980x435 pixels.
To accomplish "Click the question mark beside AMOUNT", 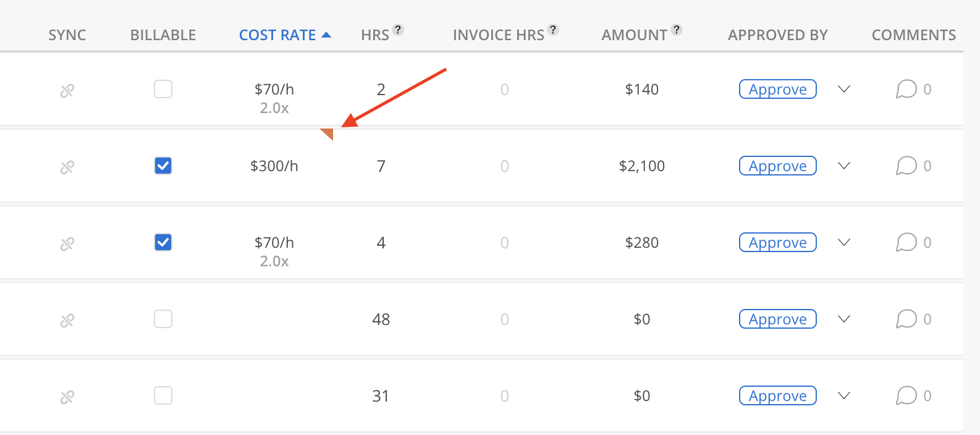I will pos(677,30).
